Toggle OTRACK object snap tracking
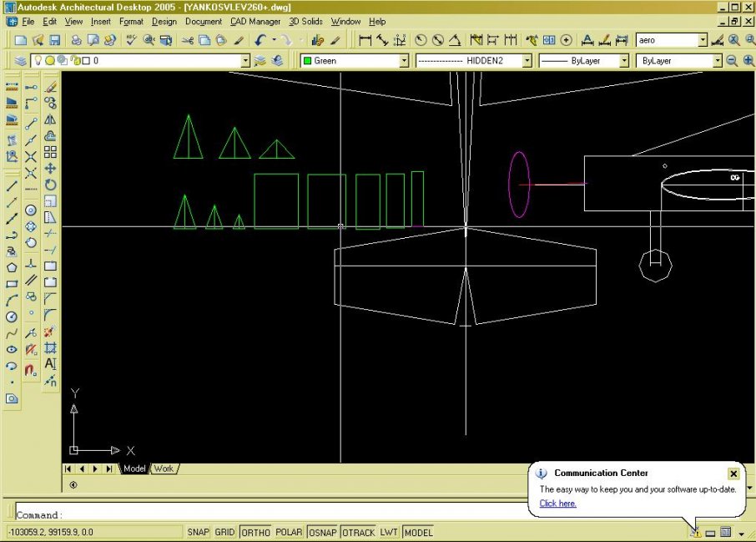 coord(358,532)
